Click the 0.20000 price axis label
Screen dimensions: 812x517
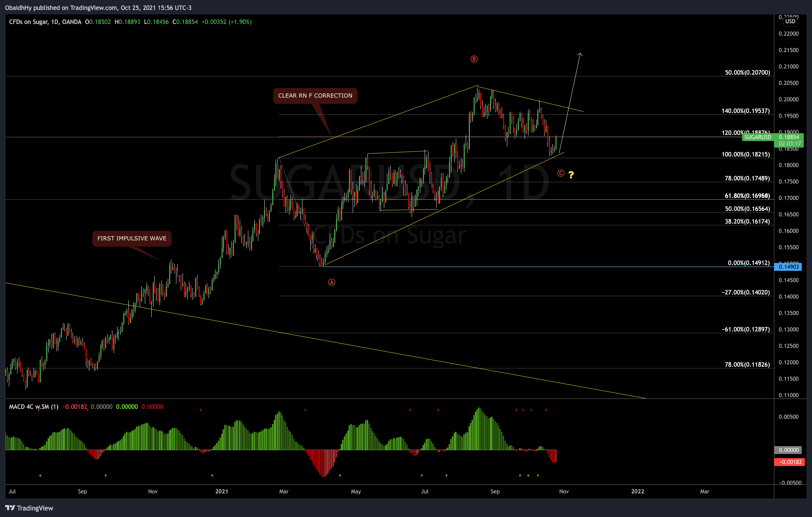point(788,99)
